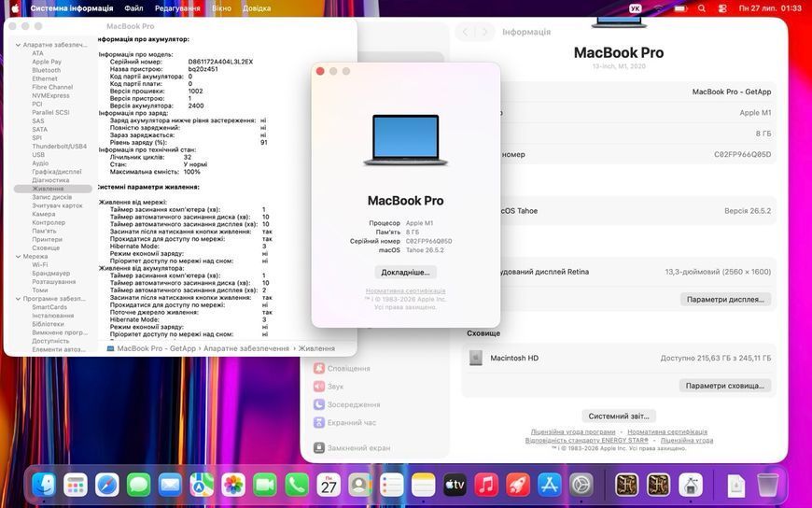Open Зосередження in Settings sidebar
Image resolution: width=812 pixels, height=508 pixels.
coord(346,405)
